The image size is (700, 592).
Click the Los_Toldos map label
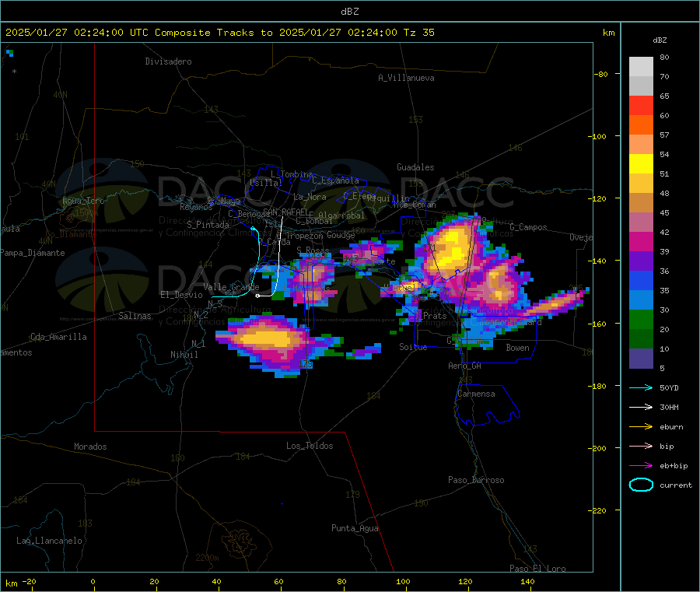310,446
